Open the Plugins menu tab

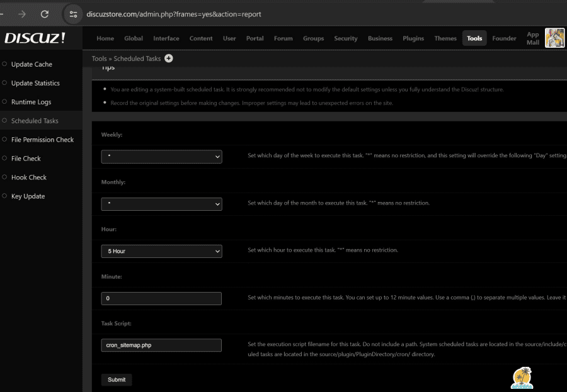[413, 38]
